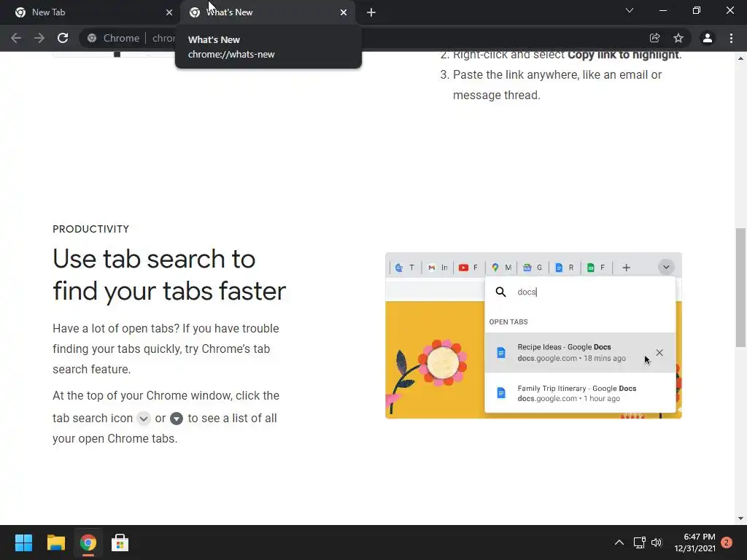Switch to the New Tab tab
This screenshot has width=747, height=560.
(90, 12)
